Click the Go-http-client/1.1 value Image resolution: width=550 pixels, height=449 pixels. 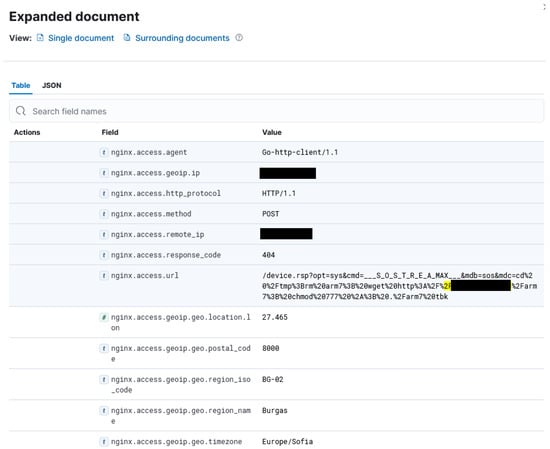click(x=300, y=152)
